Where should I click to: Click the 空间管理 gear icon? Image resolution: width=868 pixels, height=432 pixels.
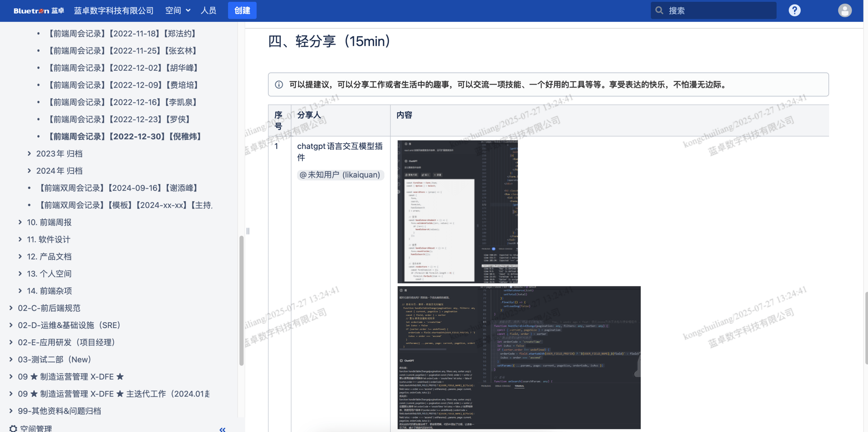pos(13,428)
